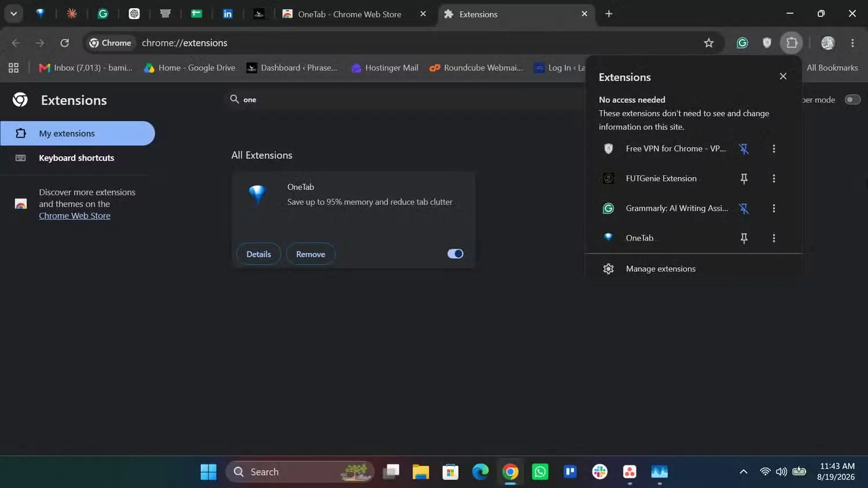Open Home - Google Drive bookmark

tap(190, 68)
